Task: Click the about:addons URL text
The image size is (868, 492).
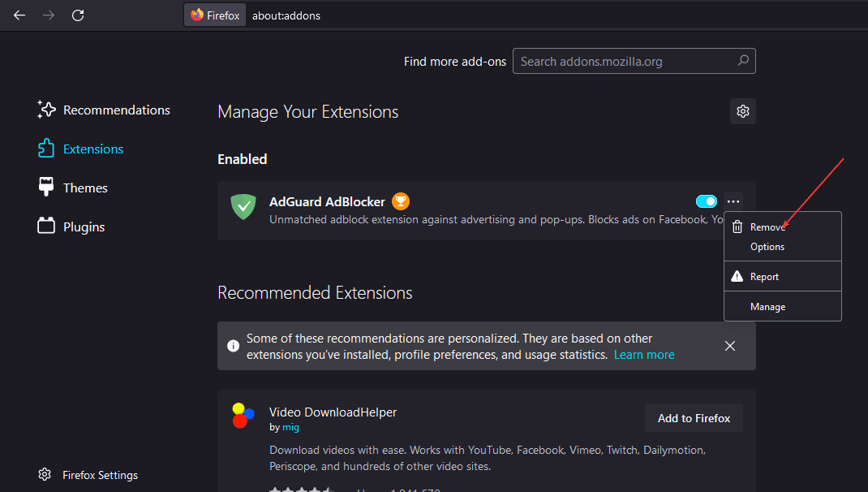Action: coord(286,15)
